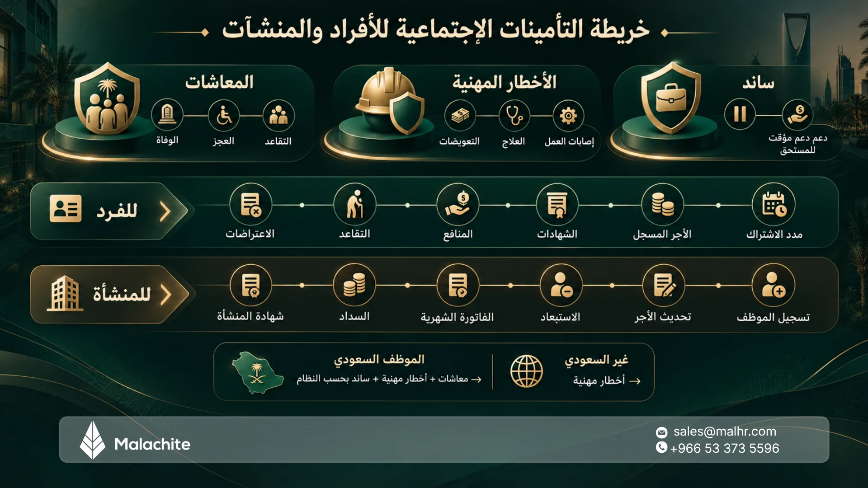Click the الاستبعاد label
868x488 pixels.
point(561,317)
